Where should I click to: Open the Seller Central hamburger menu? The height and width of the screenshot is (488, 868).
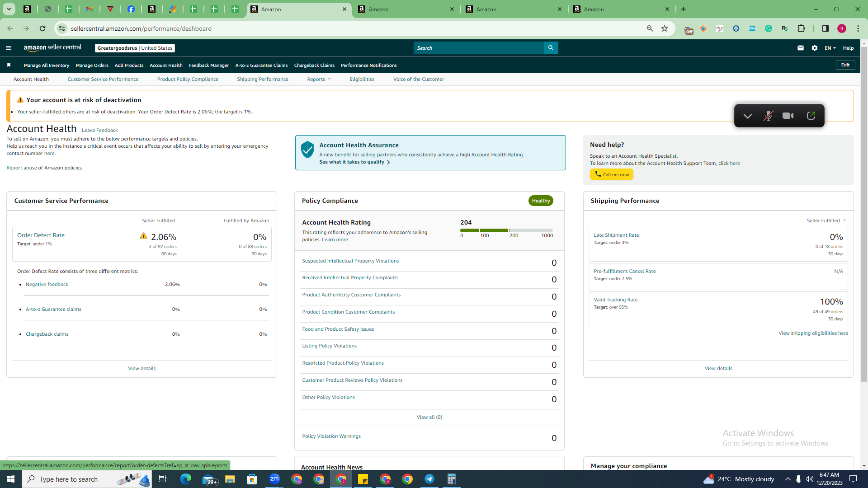pyautogui.click(x=9, y=48)
